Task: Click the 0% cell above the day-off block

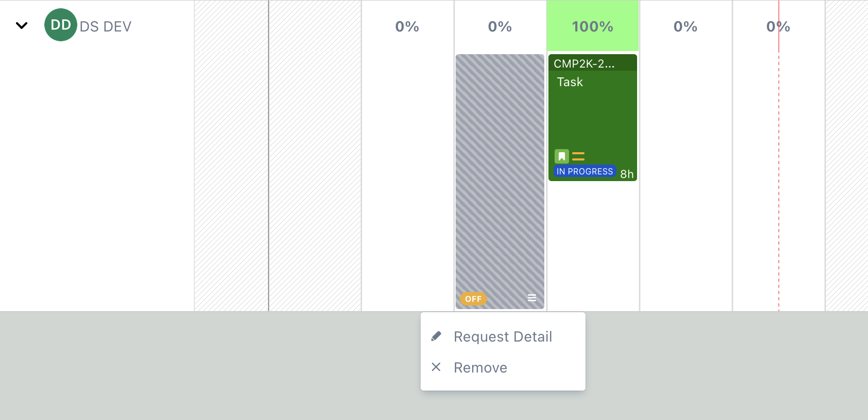Action: [x=499, y=26]
